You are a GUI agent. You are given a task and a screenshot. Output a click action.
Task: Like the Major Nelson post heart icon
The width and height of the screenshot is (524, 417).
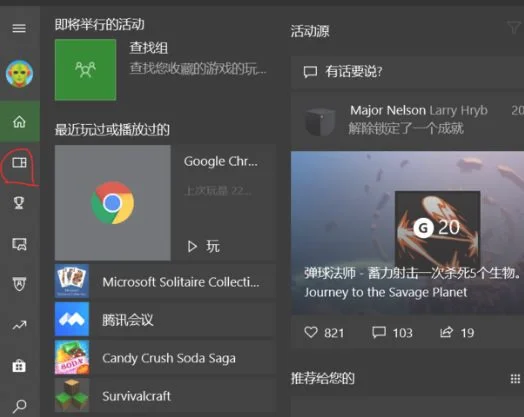click(x=311, y=332)
